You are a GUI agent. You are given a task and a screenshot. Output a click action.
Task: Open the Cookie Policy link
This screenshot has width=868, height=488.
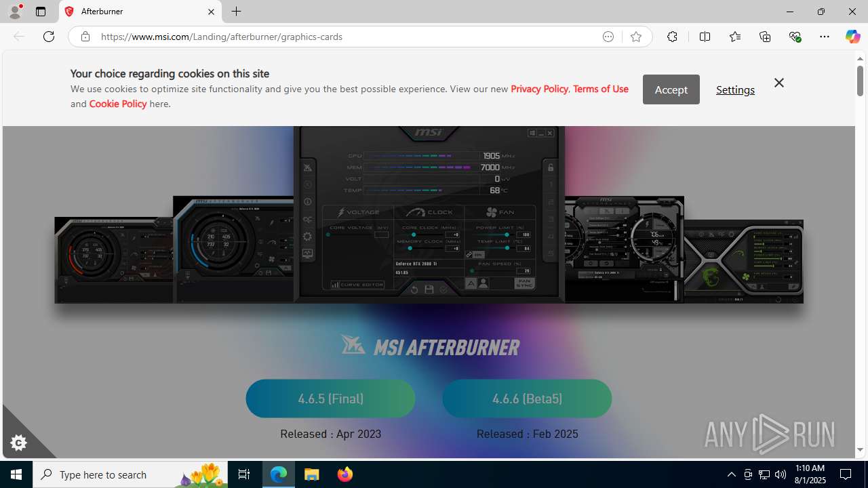click(118, 104)
